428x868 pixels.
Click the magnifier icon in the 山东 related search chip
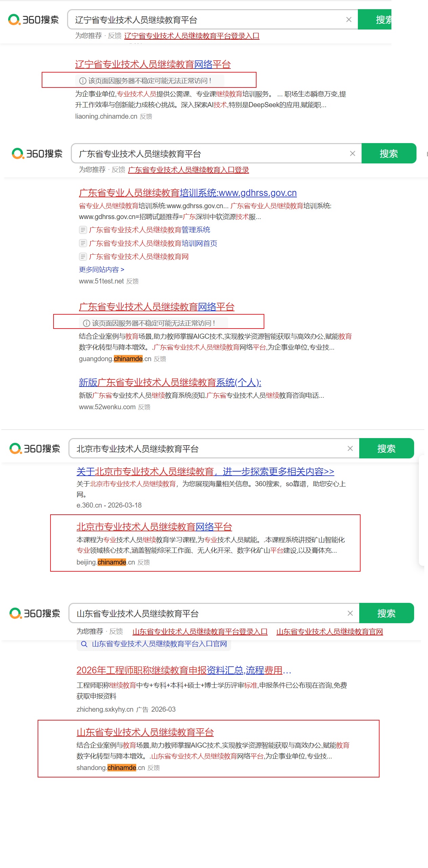click(x=84, y=644)
